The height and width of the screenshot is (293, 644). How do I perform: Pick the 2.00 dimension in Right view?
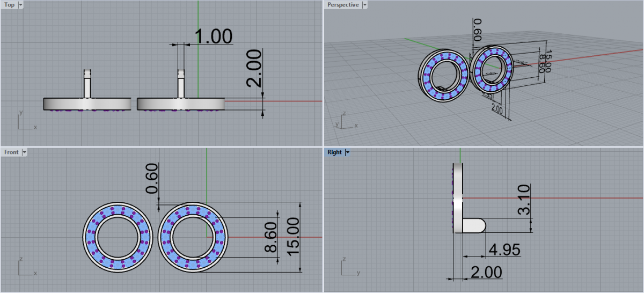pos(486,272)
